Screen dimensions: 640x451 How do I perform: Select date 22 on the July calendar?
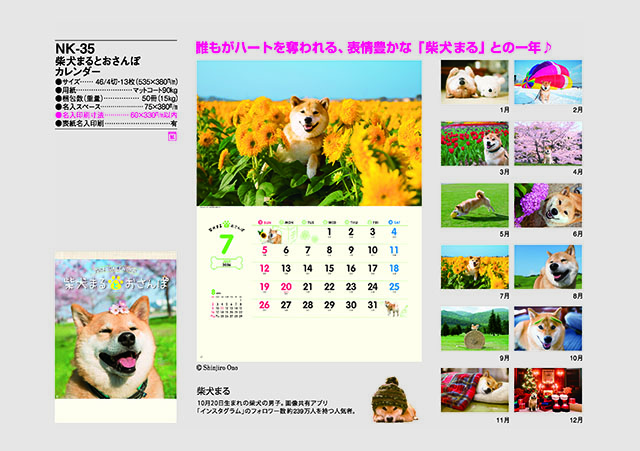click(x=329, y=287)
